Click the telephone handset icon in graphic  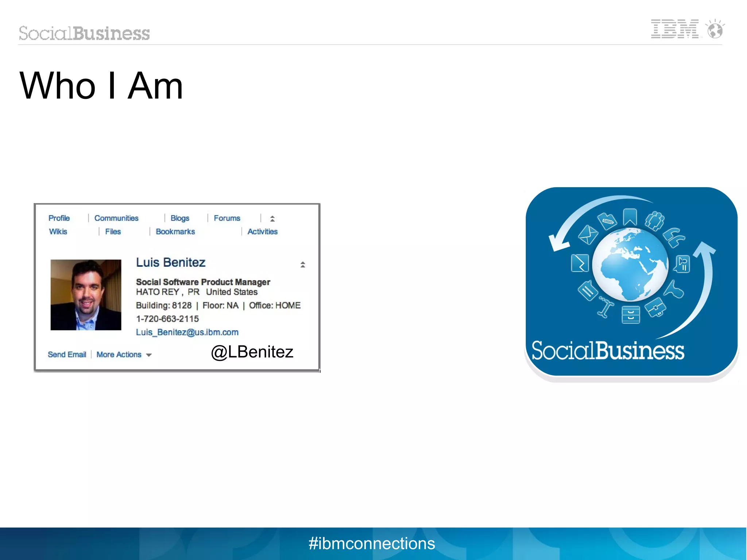[673, 237]
